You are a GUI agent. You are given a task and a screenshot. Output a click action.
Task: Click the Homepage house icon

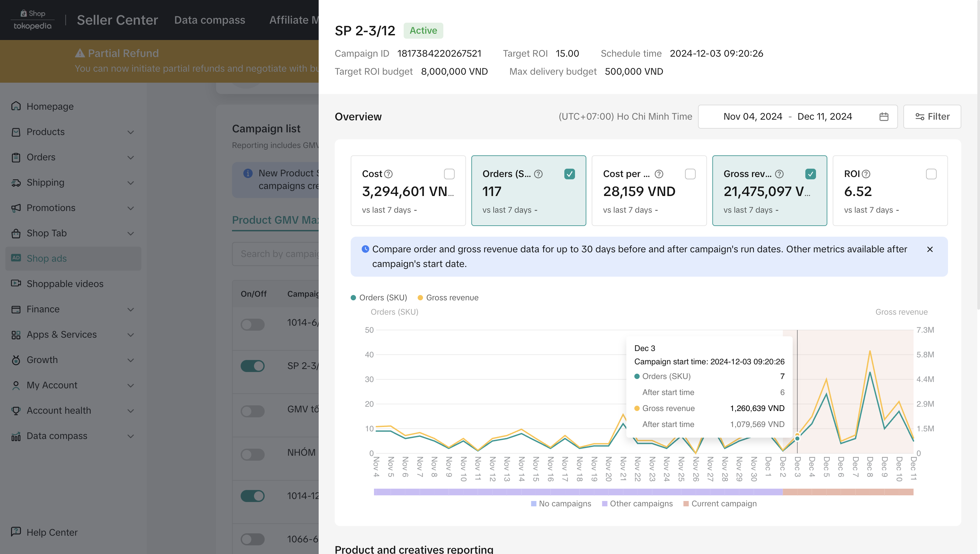pos(16,106)
